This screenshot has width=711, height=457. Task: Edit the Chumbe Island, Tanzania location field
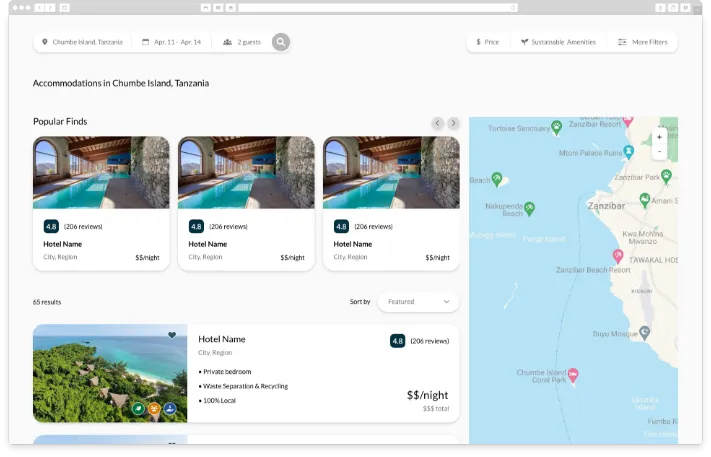coord(83,42)
